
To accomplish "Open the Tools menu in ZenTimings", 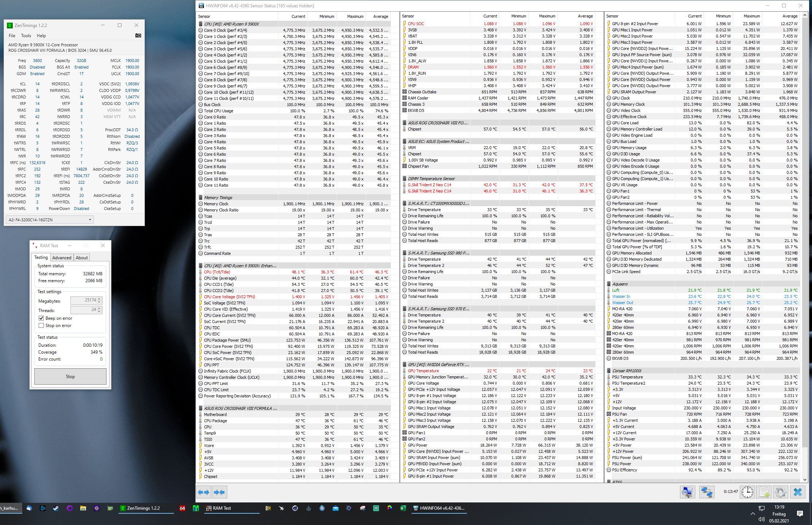I will tap(26, 36).
